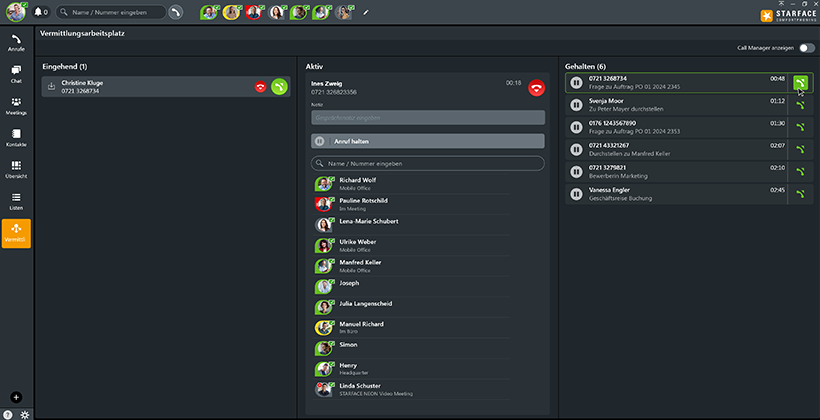
Task: Accept incoming call from Christine Kluge
Action: pyautogui.click(x=280, y=87)
